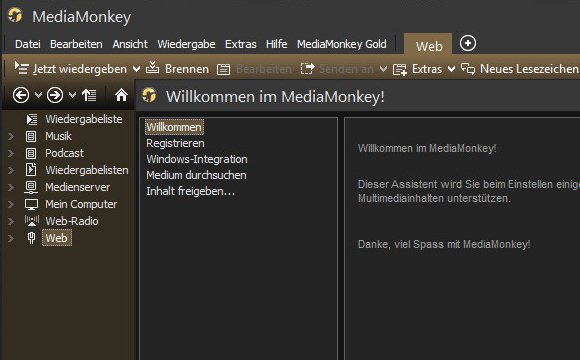The width and height of the screenshot is (580, 360).
Task: Click the Wiedergabeliste node icon
Action: click(x=32, y=119)
